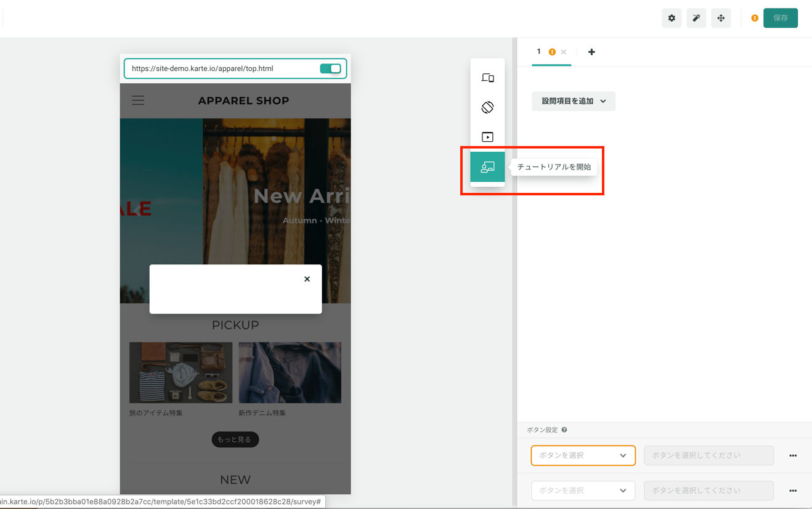Click the チュートリアルを開始 tooltip
This screenshot has width=812, height=509.
pyautogui.click(x=554, y=167)
